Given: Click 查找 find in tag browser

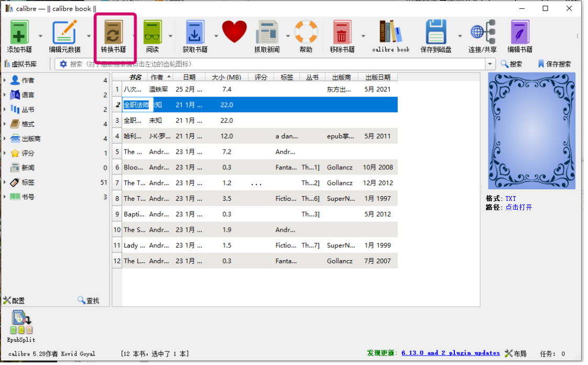Looking at the screenshot, I should [89, 301].
